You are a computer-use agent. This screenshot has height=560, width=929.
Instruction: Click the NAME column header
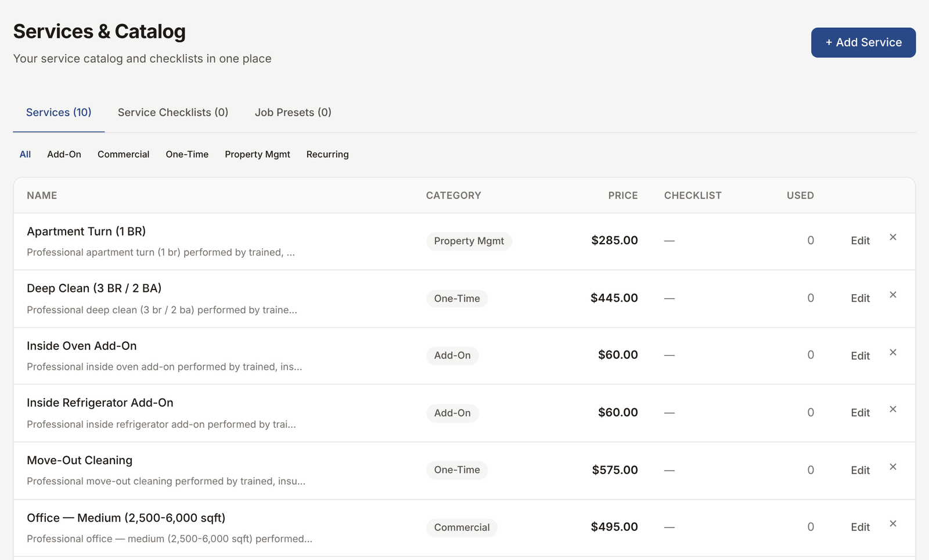[42, 196]
